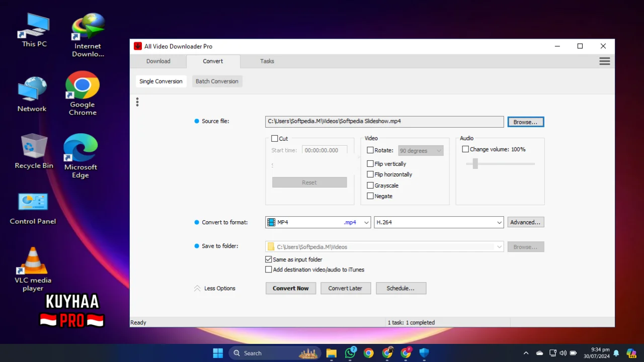
Task: Open the H.264 codec dropdown
Action: click(439, 222)
